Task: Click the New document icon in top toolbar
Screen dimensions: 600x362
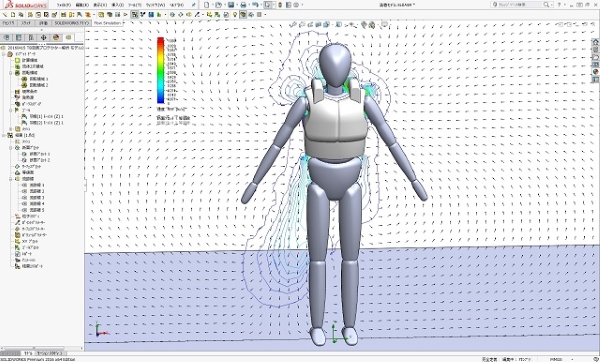Action: pyautogui.click(x=207, y=5)
